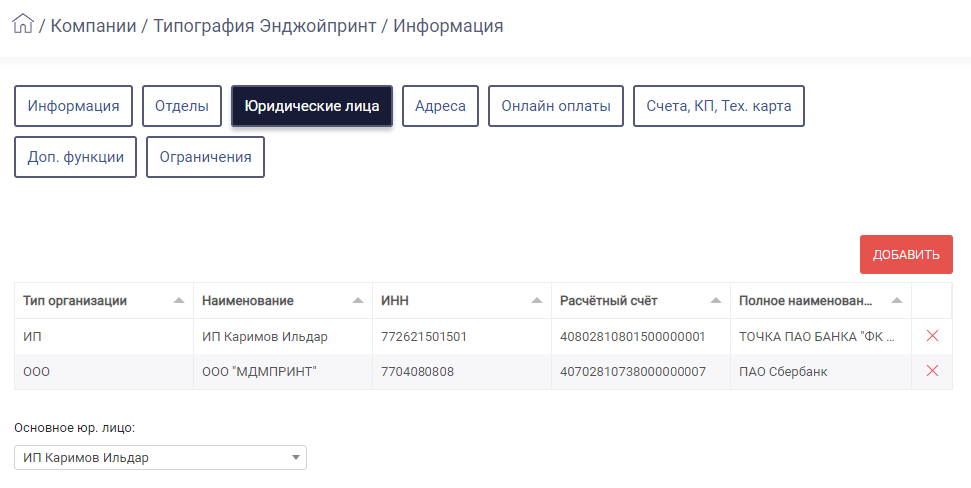The height and width of the screenshot is (488, 971).
Task: Sort by ИНН column arrow
Action: click(x=537, y=300)
